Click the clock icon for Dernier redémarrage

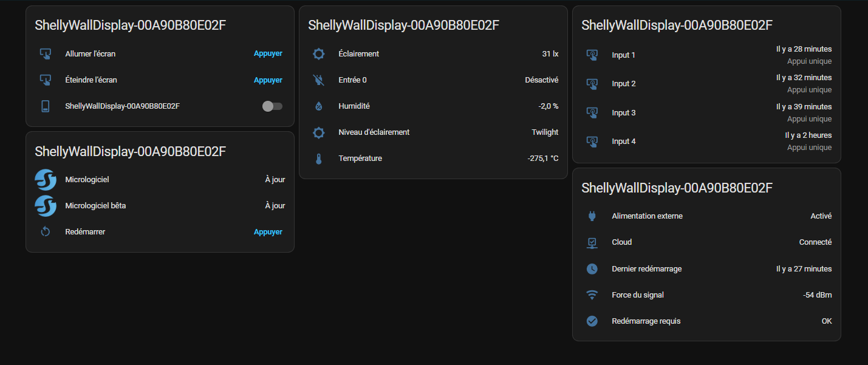coord(592,268)
